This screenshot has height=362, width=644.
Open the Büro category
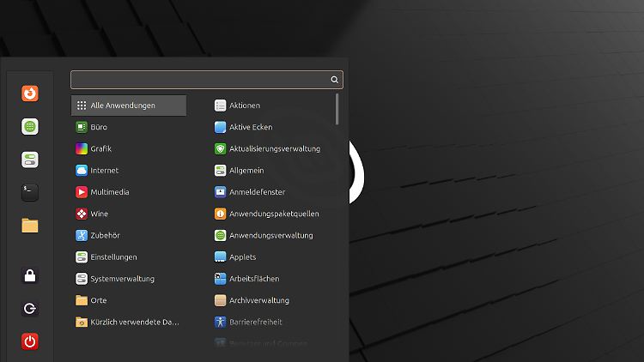tap(99, 127)
